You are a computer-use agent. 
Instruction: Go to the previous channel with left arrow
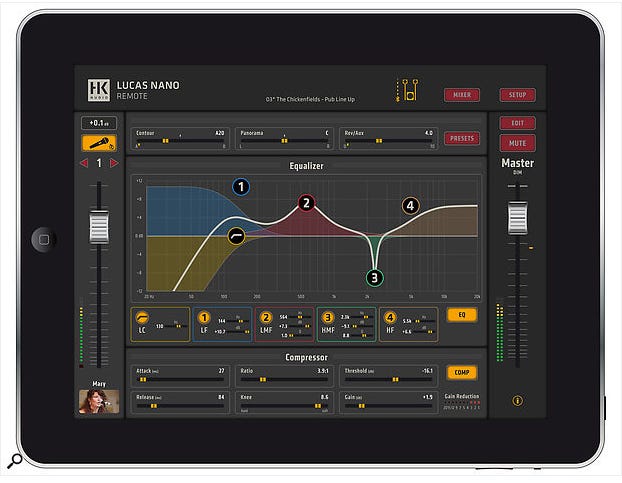(84, 163)
